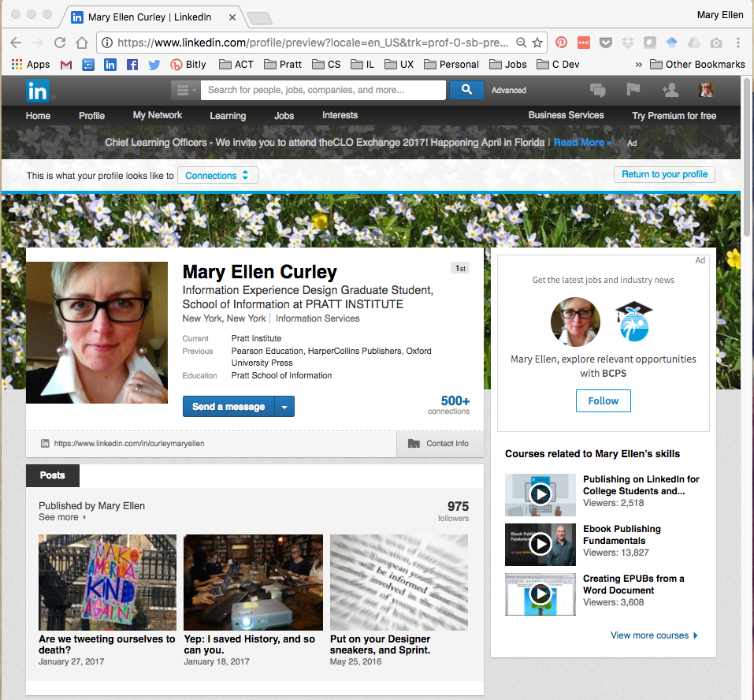Go to Home in LinkedIn nav

[38, 115]
